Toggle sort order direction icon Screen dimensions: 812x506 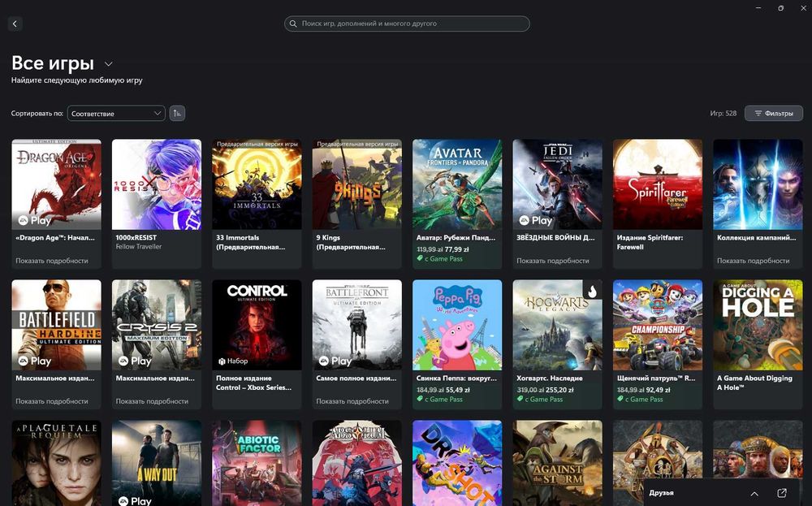point(177,114)
